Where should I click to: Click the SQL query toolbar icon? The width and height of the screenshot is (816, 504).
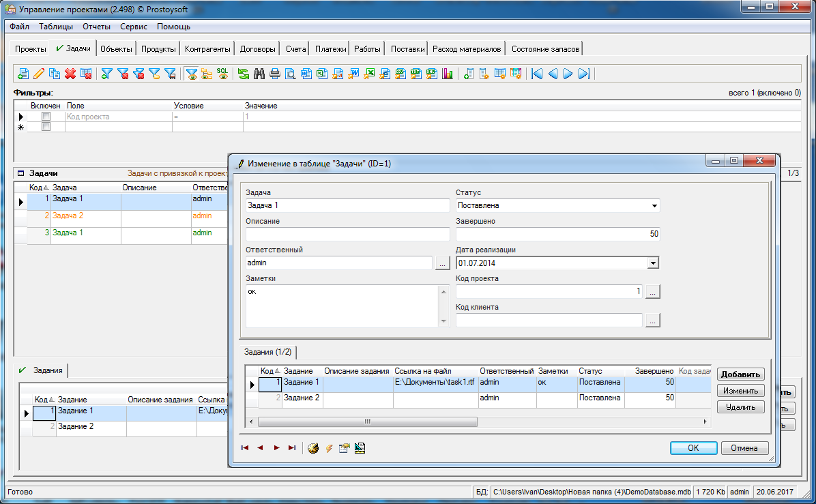(x=223, y=74)
